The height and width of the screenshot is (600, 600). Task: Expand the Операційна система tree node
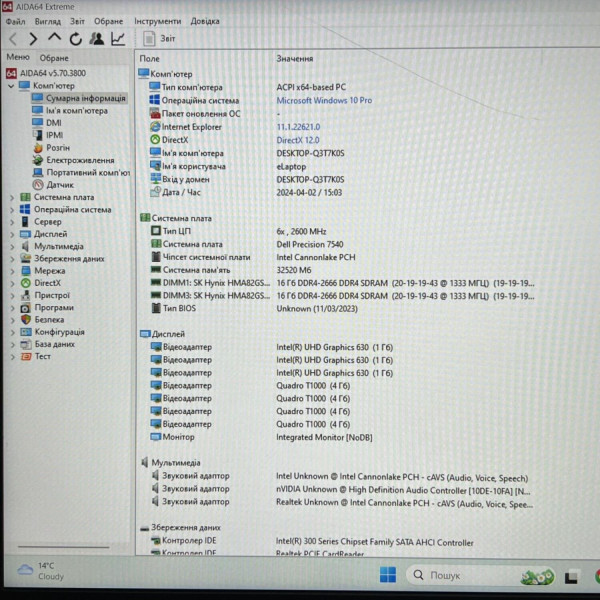[12, 210]
